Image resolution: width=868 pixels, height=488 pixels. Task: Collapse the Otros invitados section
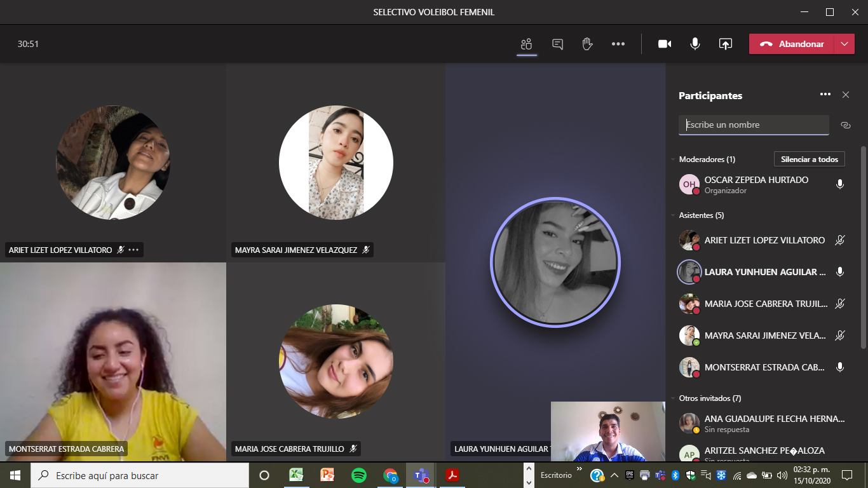[674, 398]
